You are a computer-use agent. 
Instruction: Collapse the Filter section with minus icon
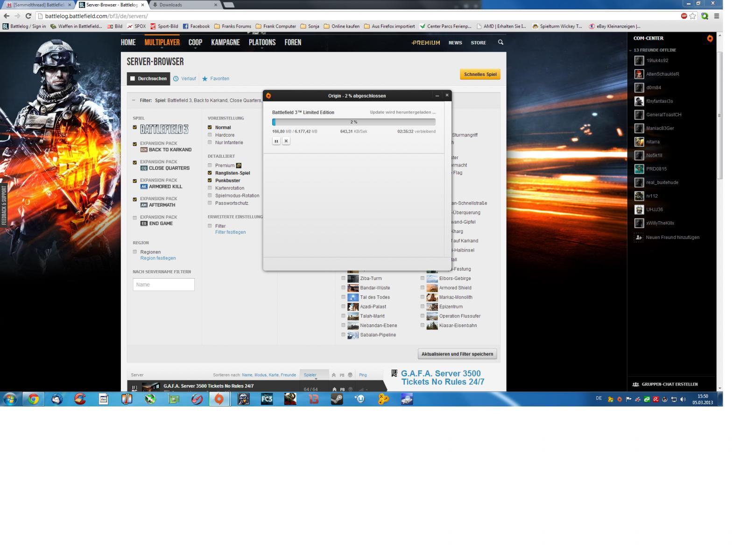[134, 100]
